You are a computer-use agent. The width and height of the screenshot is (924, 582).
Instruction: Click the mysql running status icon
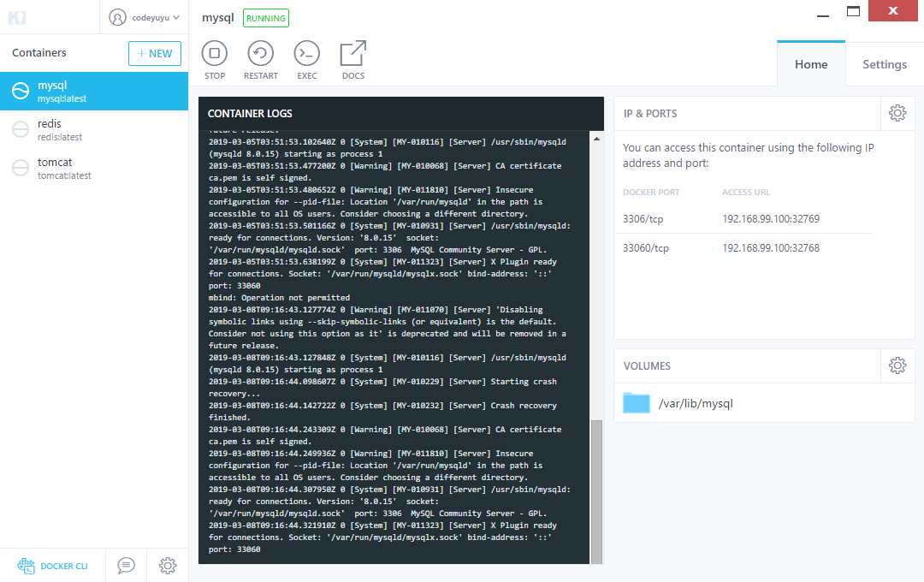[x=21, y=91]
